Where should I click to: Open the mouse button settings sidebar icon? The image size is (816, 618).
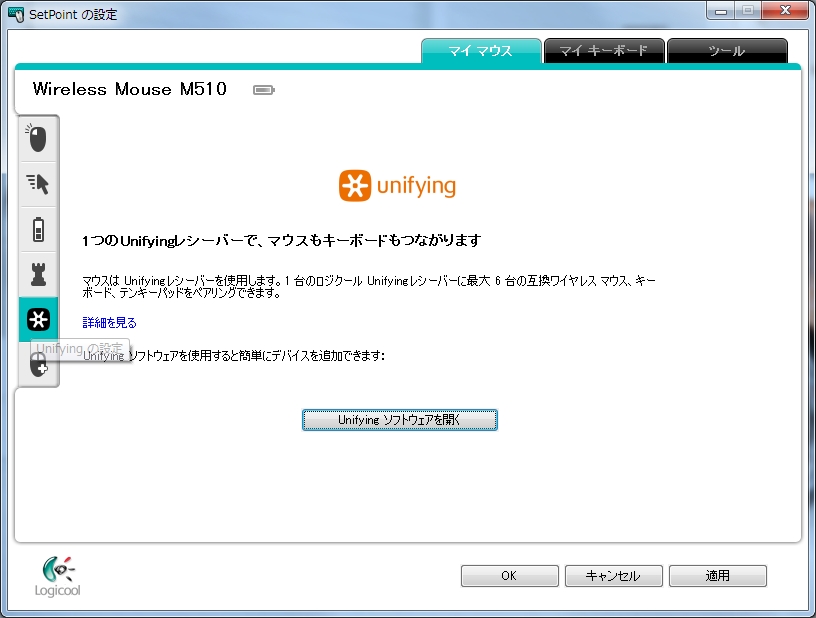pyautogui.click(x=38, y=138)
